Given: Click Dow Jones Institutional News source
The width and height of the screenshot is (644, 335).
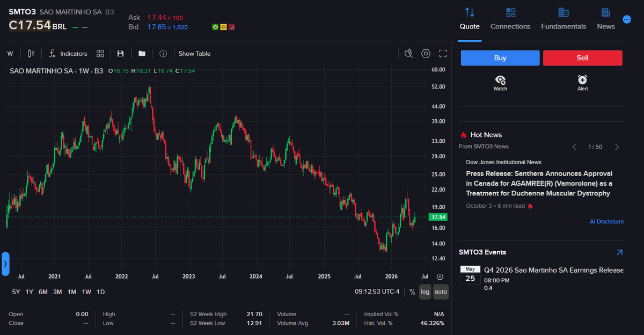Looking at the screenshot, I should pos(503,162).
